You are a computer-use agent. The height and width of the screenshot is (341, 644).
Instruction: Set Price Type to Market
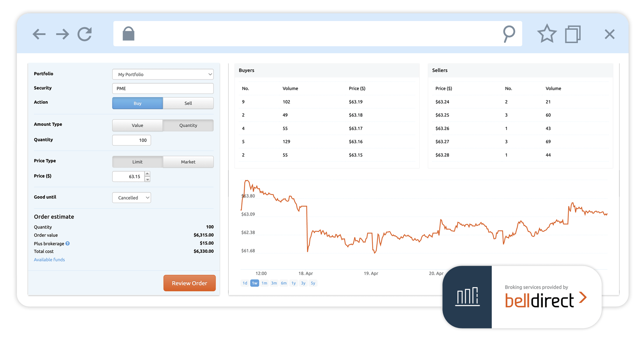click(x=188, y=162)
